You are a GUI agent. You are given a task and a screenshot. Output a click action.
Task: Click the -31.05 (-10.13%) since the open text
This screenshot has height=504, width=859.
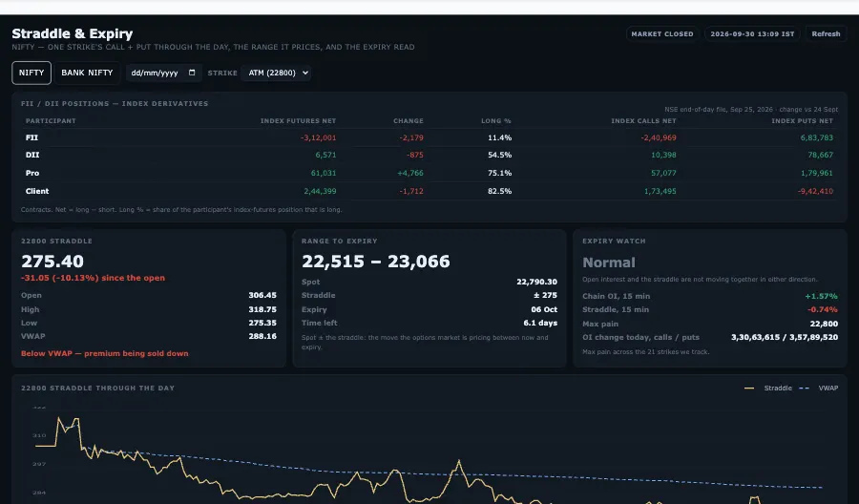pos(94,278)
